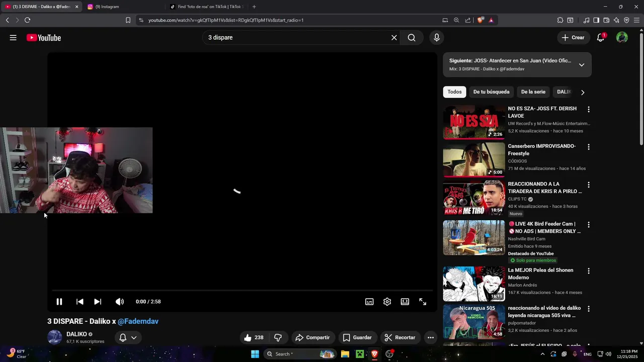Open Brave VPN shield icon
The height and width of the screenshot is (362, 644).
[626, 20]
